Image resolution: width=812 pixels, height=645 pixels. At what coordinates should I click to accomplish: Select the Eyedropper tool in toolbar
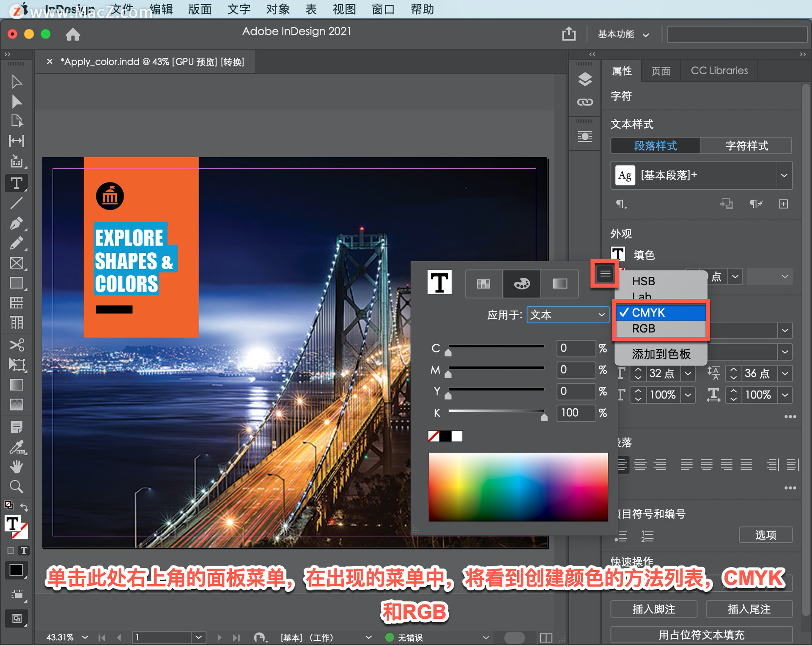16,446
